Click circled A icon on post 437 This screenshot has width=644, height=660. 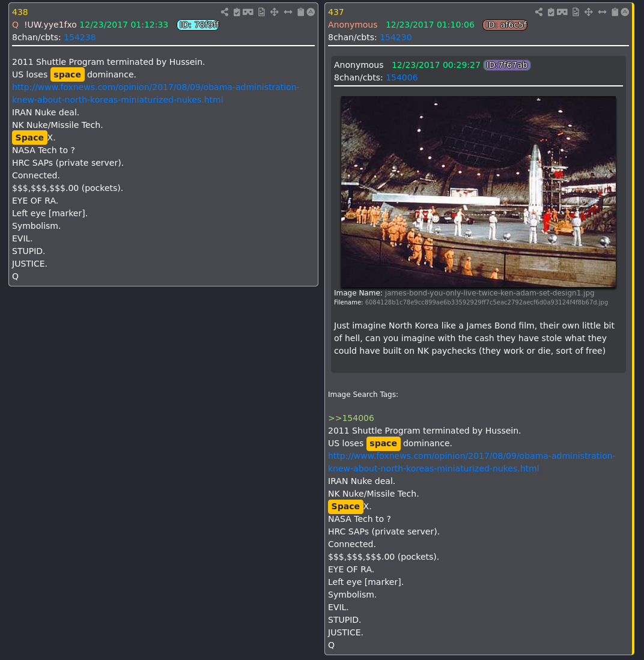[x=625, y=12]
